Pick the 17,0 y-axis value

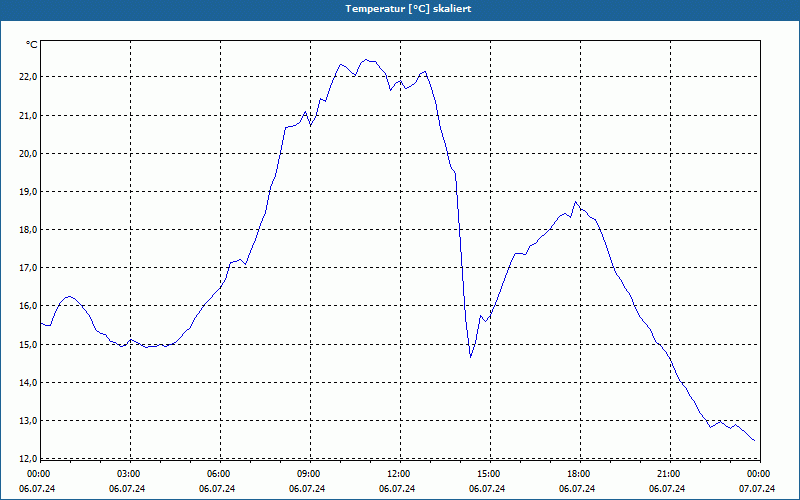[x=29, y=268]
